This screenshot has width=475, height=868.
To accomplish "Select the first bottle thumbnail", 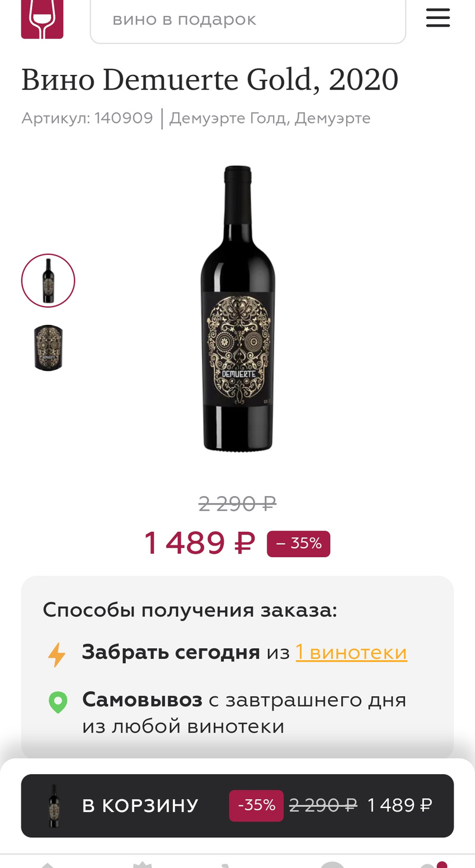I will (48, 280).
